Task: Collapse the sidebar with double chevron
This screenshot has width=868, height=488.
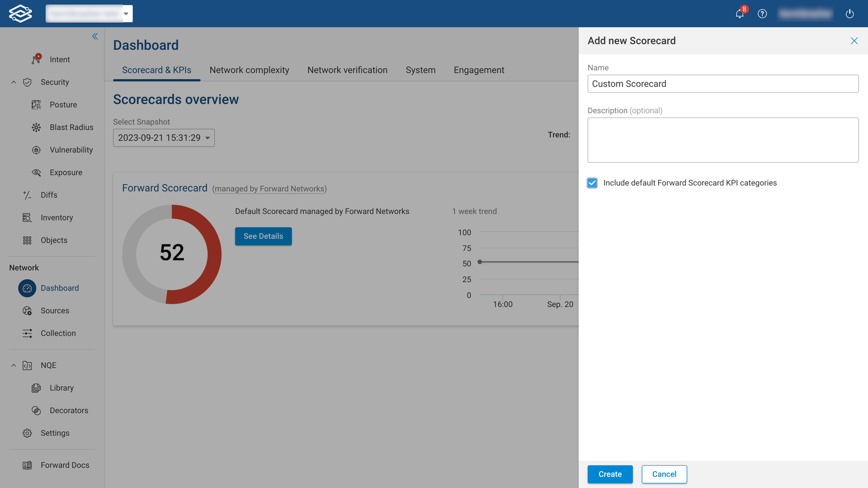Action: point(95,36)
